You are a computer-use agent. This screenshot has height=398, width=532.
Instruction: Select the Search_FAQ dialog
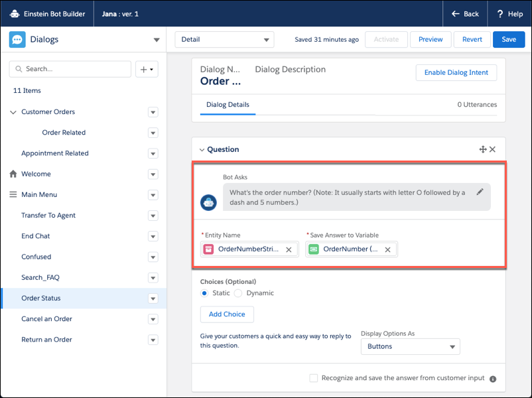tap(40, 277)
